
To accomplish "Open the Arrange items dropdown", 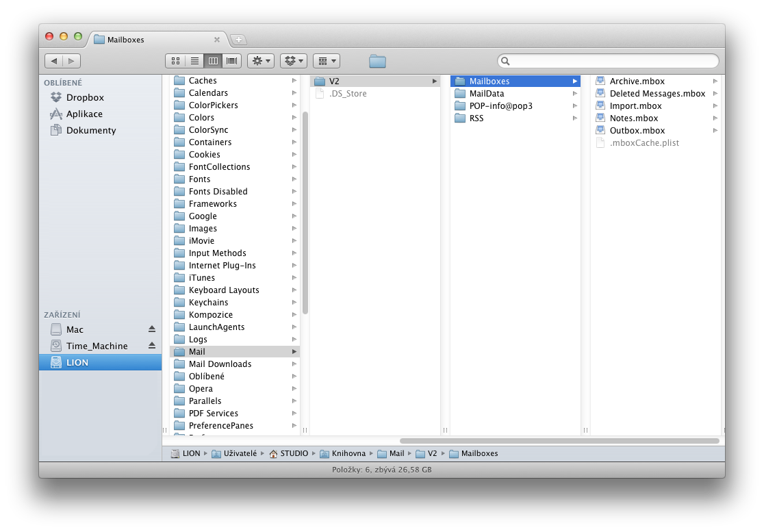I will (326, 61).
